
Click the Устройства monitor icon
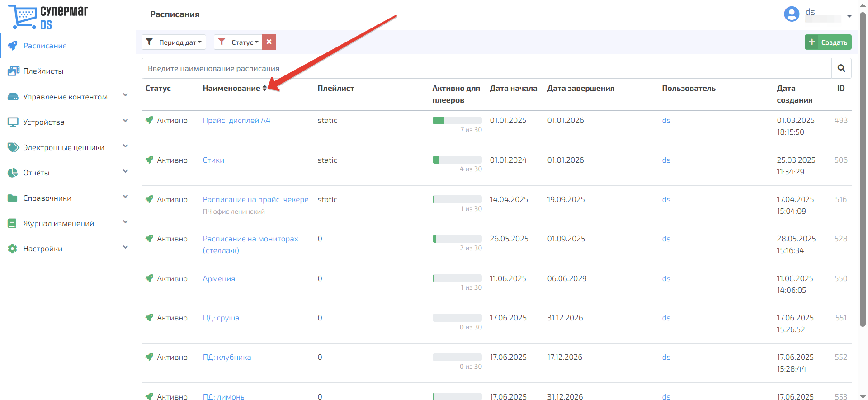[13, 122]
